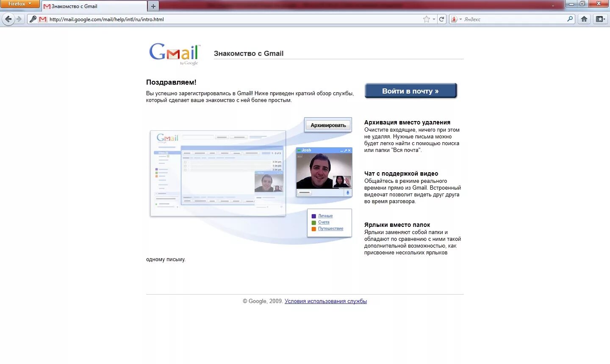Click the microphone icon in Josh chat
610x364 pixels.
348,193
